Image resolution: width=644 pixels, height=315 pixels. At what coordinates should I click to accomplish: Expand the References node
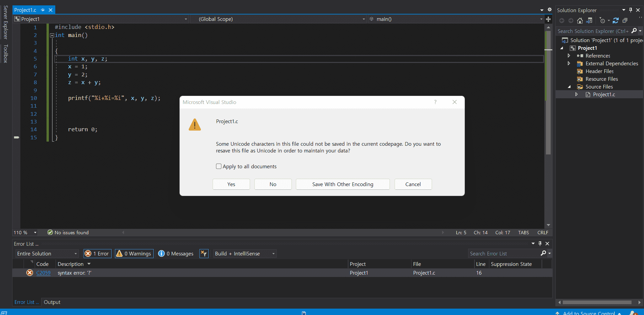(x=569, y=56)
